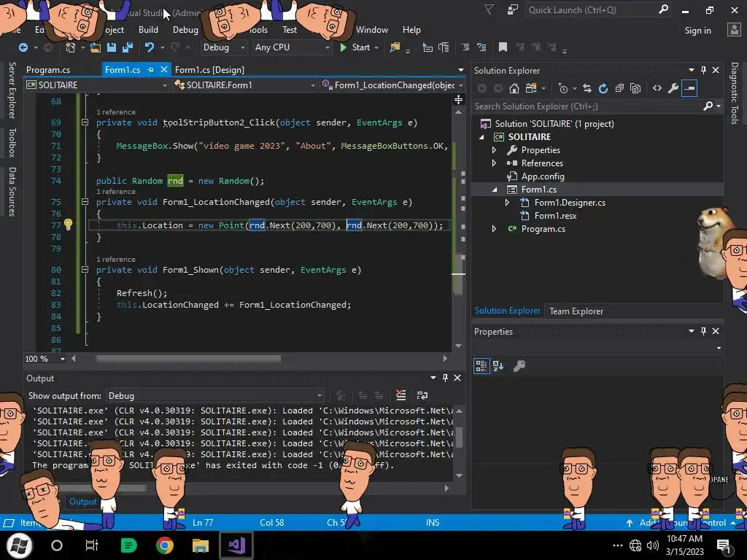This screenshot has width=747, height=560.
Task: Open the SOLITAIRE project scope dropdown
Action: pyautogui.click(x=97, y=85)
